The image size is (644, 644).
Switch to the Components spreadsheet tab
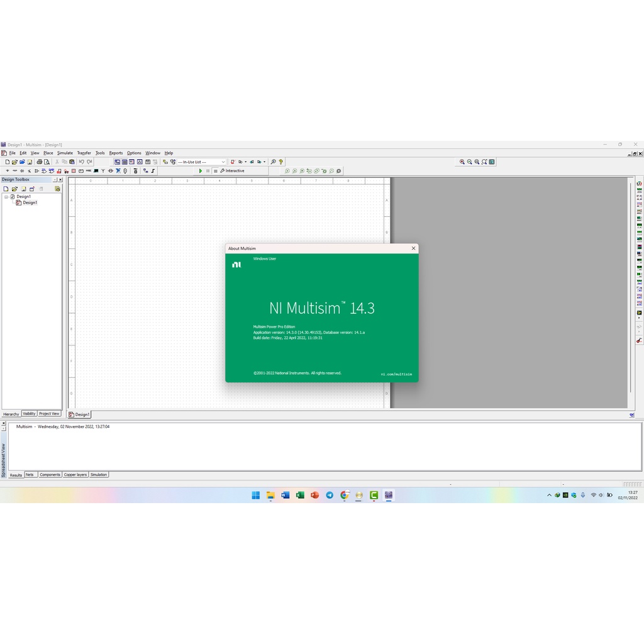50,475
